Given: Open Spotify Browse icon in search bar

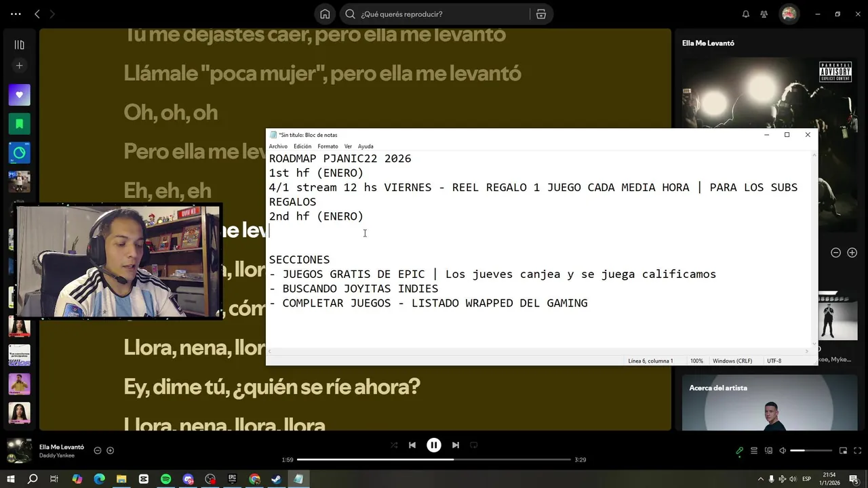Looking at the screenshot, I should [x=540, y=14].
